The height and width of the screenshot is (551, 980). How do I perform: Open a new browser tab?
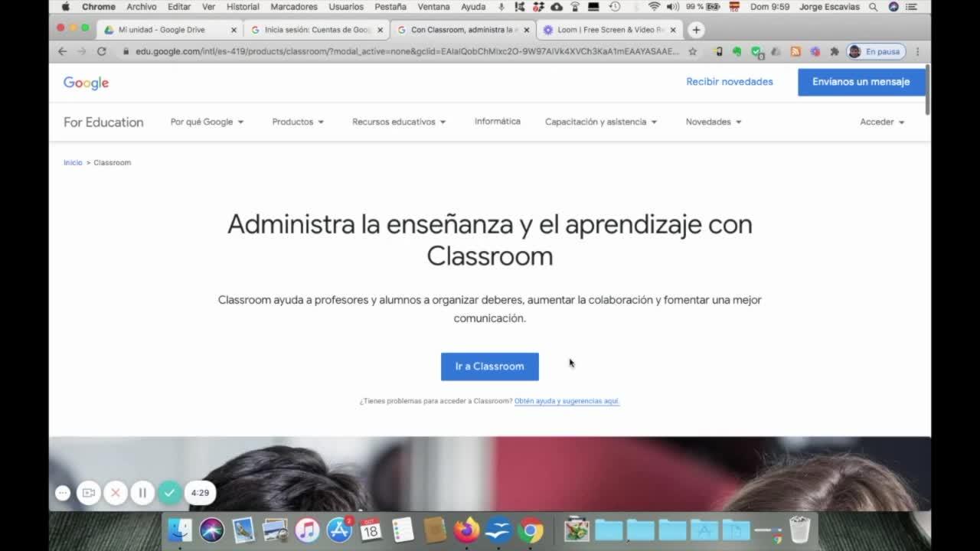[x=695, y=30]
